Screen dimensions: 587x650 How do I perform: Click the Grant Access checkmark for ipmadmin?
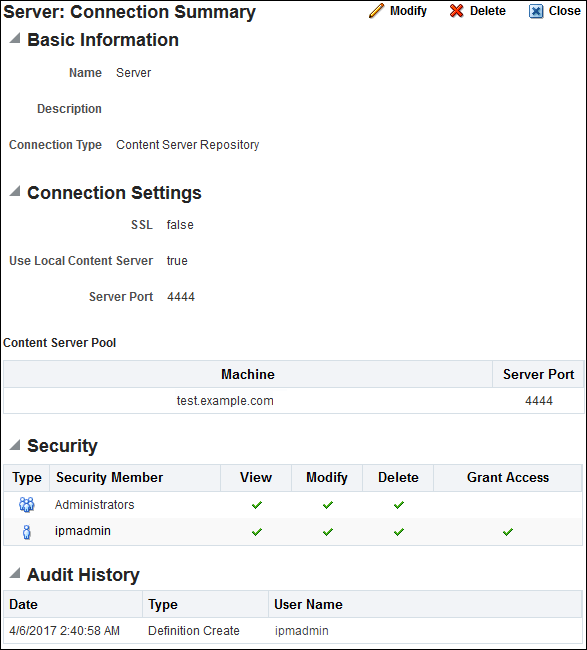tap(508, 532)
